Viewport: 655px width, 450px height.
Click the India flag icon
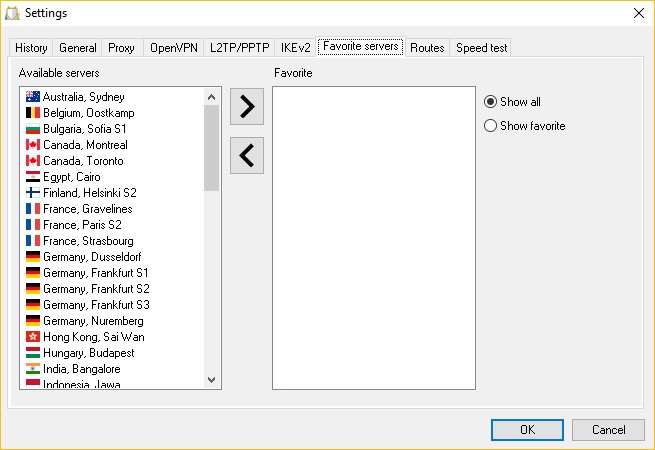click(x=33, y=369)
